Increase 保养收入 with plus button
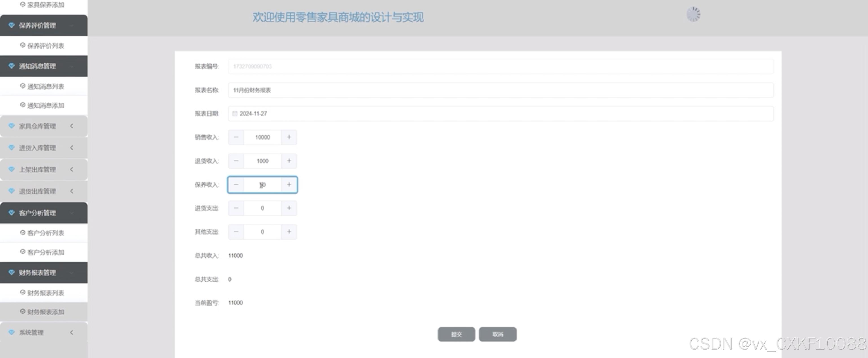The height and width of the screenshot is (358, 868). click(x=289, y=185)
